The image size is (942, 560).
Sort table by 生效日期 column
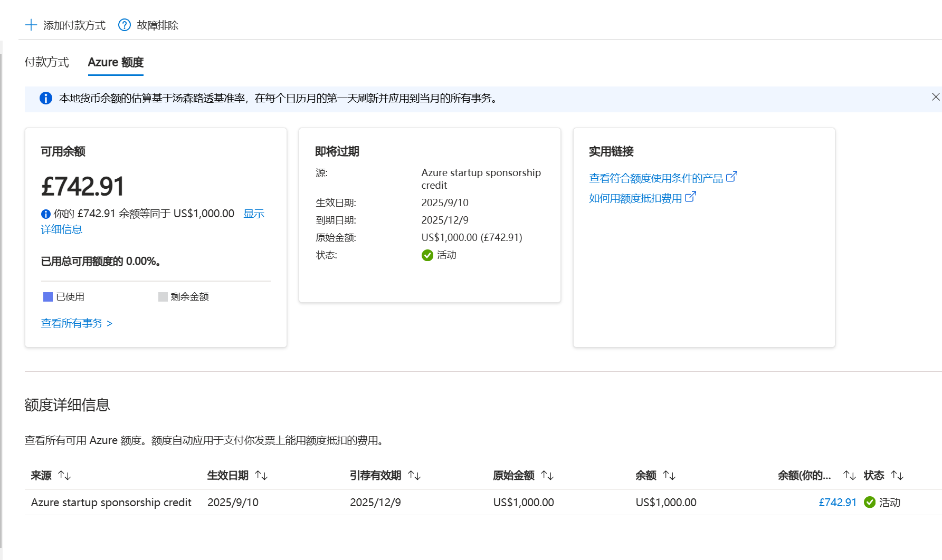[x=261, y=476]
